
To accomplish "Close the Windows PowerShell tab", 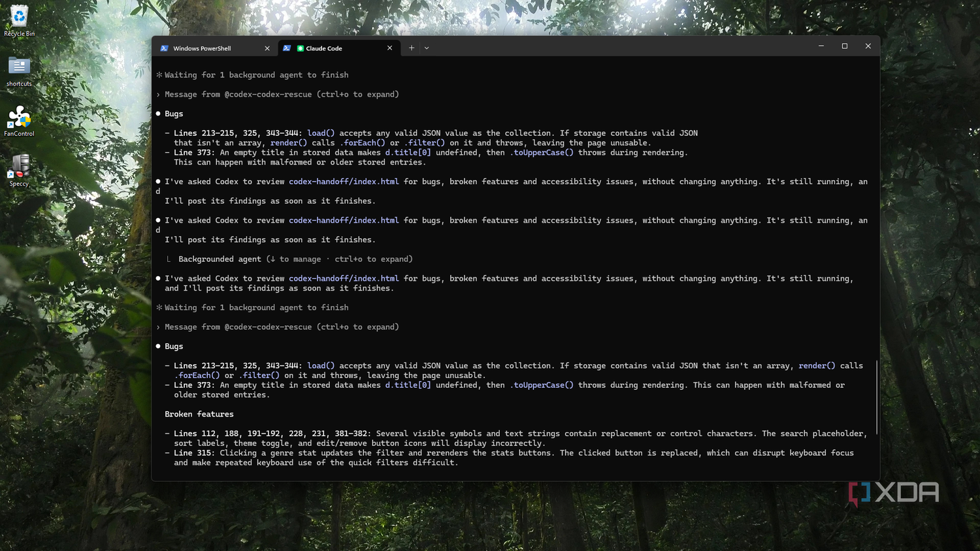I will [267, 48].
